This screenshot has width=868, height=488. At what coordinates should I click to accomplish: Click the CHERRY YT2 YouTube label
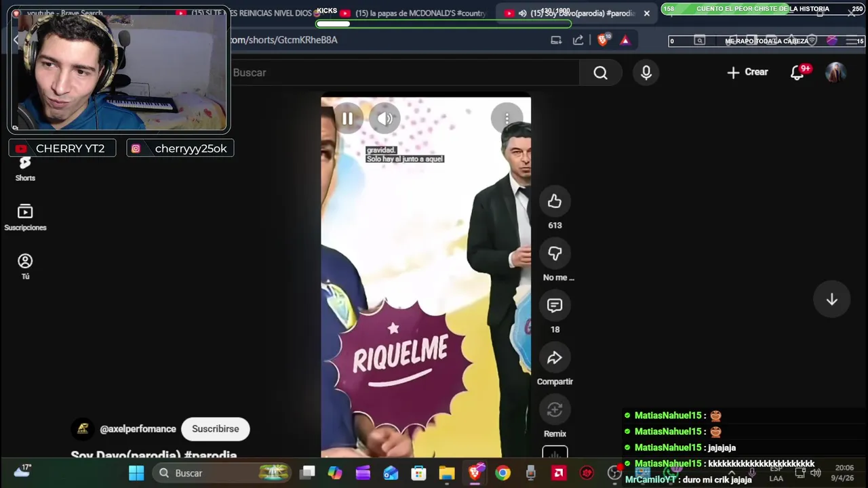coord(62,148)
